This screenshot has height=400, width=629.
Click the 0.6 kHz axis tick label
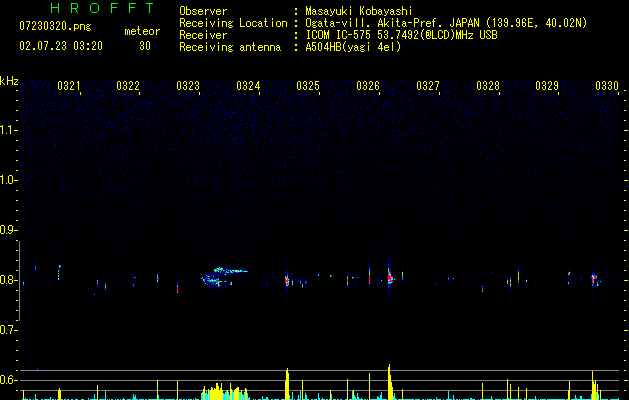pos(8,380)
